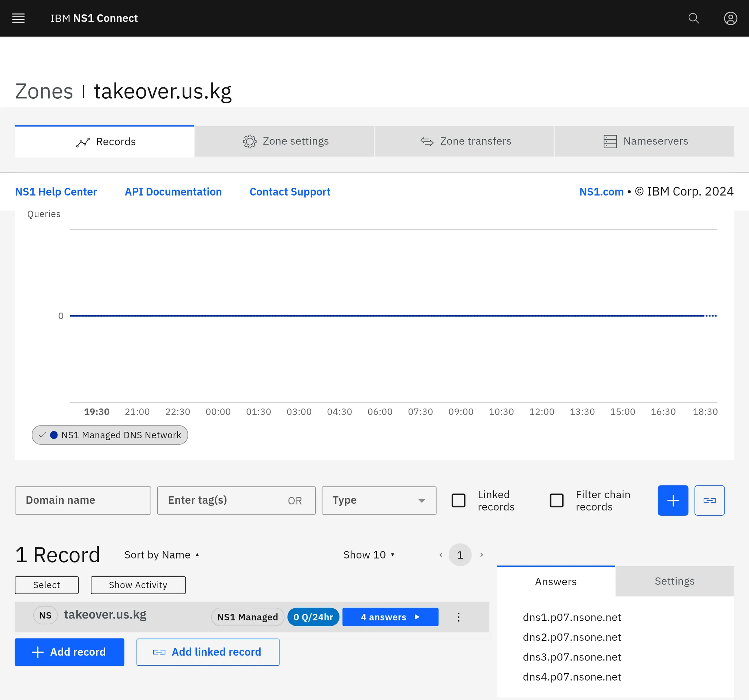Switch to the Zone settings tab
Viewport: 749px width, 700px height.
(285, 141)
